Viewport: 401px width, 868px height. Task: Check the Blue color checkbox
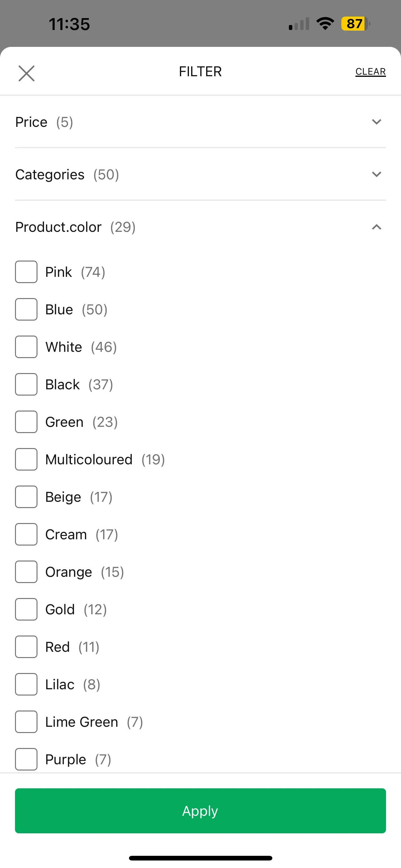(x=26, y=309)
